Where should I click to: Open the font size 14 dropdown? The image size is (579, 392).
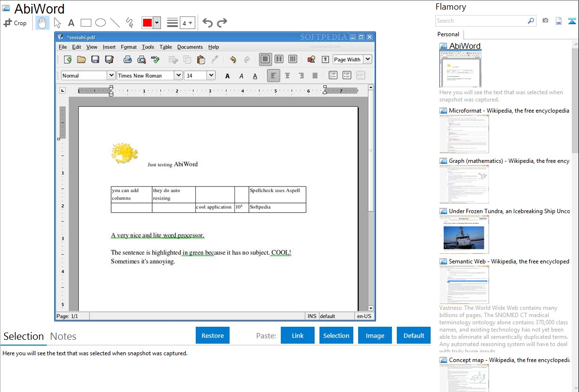click(x=211, y=75)
